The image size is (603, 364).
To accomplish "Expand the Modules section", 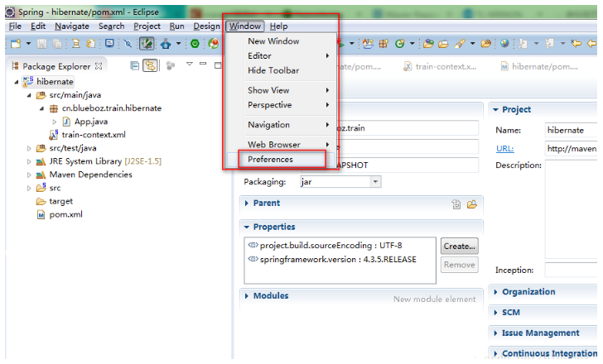I will tap(247, 295).
